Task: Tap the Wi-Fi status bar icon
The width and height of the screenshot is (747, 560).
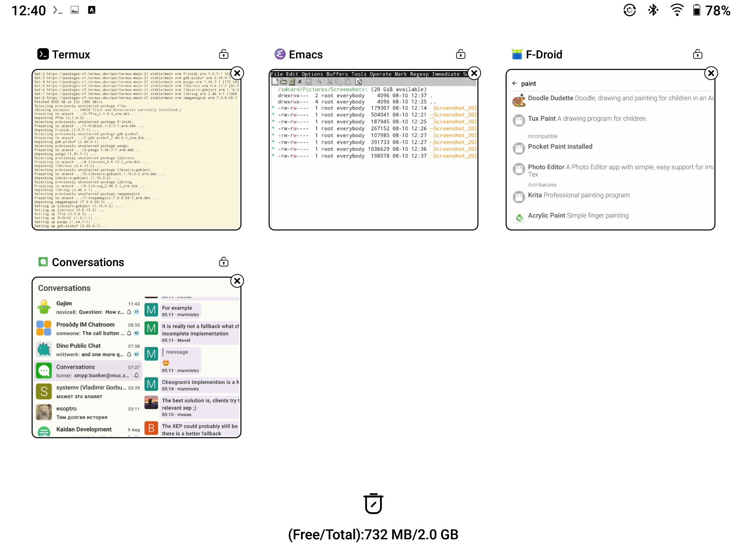Action: pos(677,10)
